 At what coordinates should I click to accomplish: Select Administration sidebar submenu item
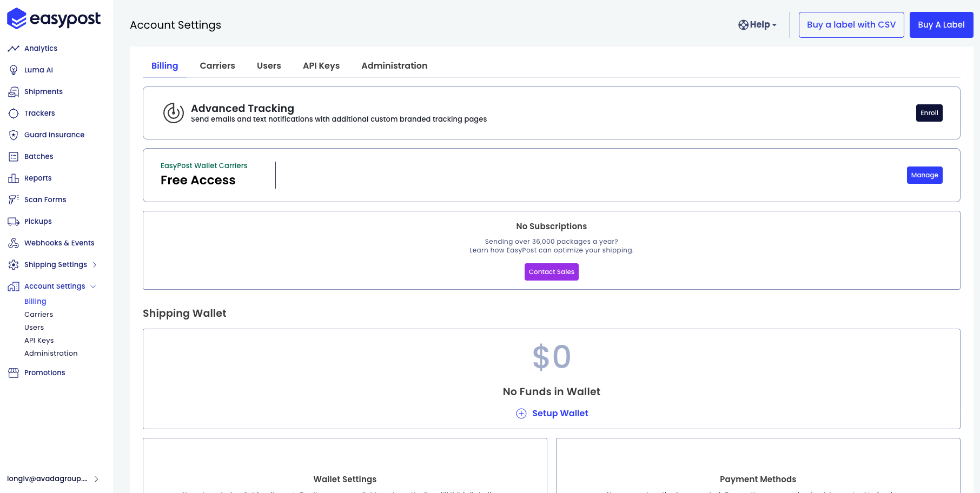(x=51, y=354)
